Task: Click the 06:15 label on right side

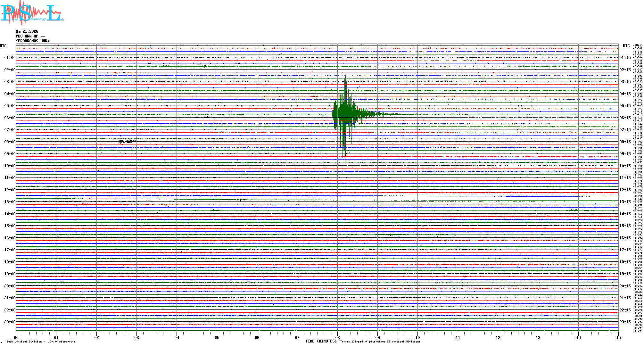Action: click(625, 118)
